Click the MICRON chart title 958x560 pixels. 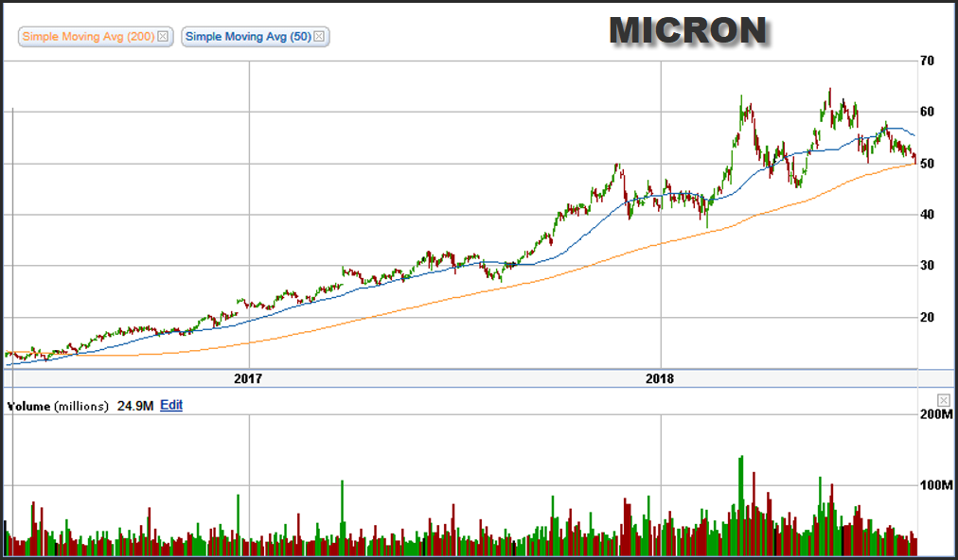tap(688, 30)
